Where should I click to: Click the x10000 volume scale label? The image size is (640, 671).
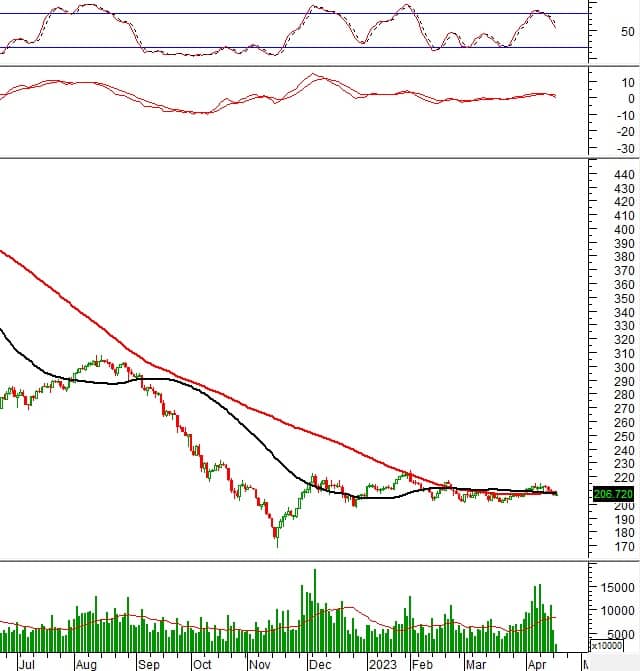point(607,645)
